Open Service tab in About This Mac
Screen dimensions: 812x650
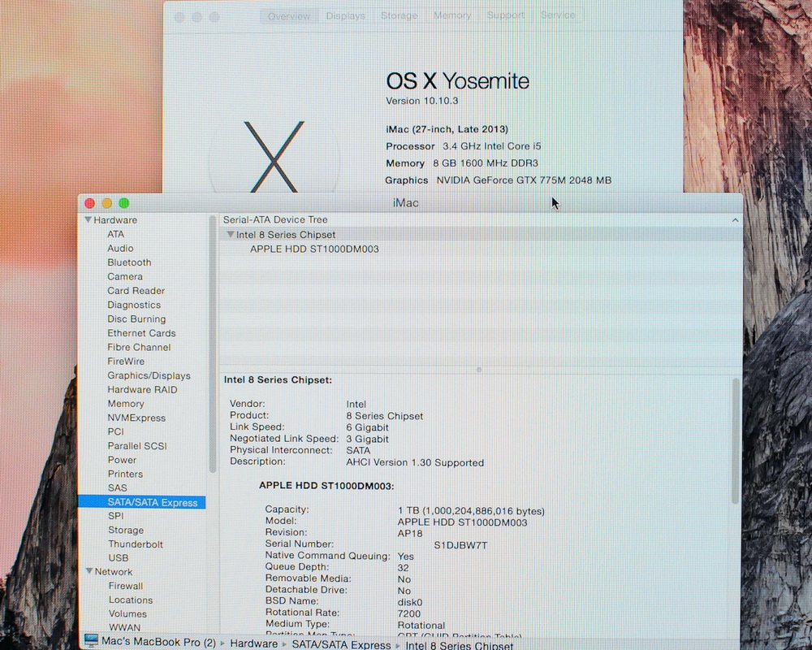558,15
